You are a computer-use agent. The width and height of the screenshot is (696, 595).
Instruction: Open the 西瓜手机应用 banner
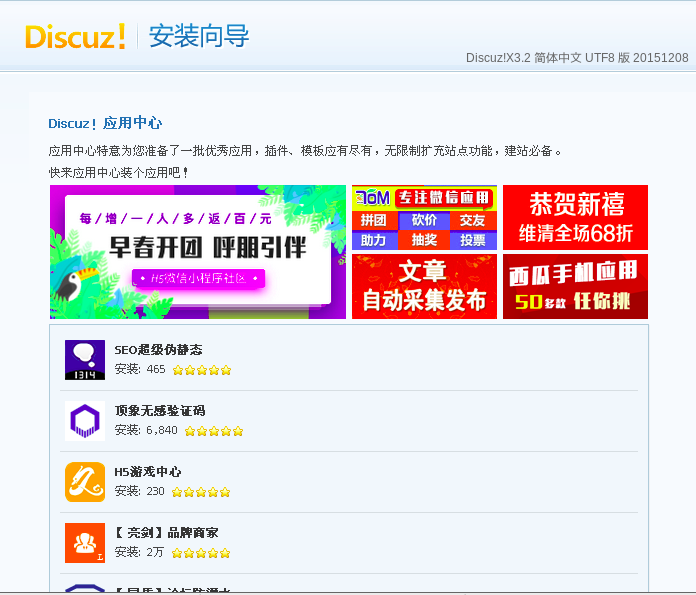click(x=575, y=286)
